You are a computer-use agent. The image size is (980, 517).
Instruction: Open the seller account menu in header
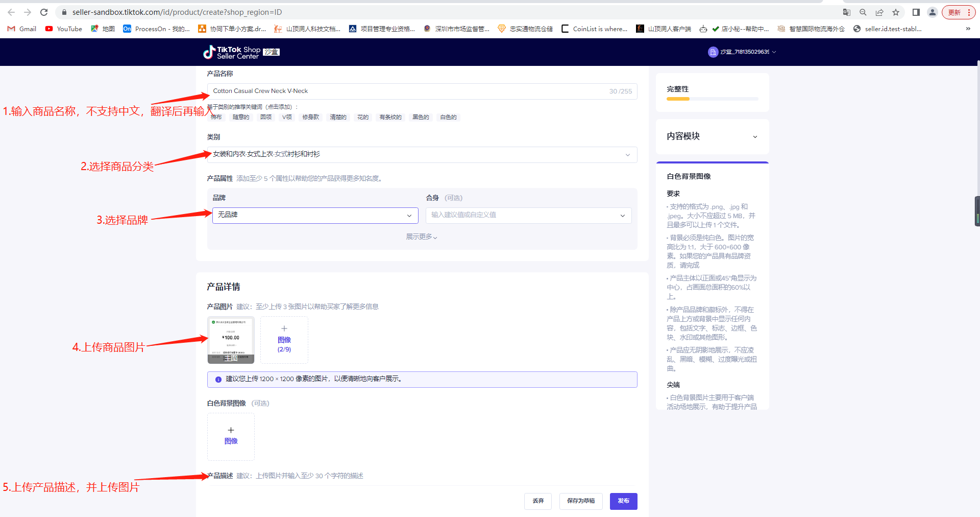click(x=742, y=52)
